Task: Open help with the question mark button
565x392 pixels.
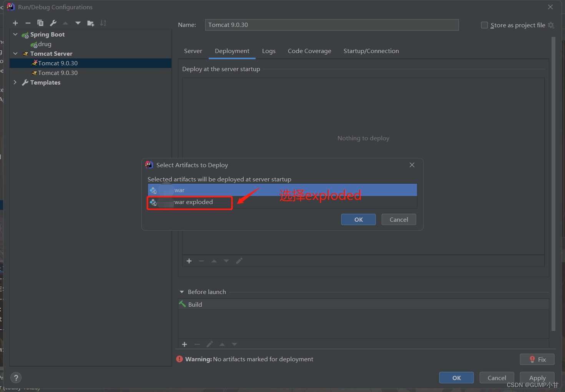Action: 16,378
